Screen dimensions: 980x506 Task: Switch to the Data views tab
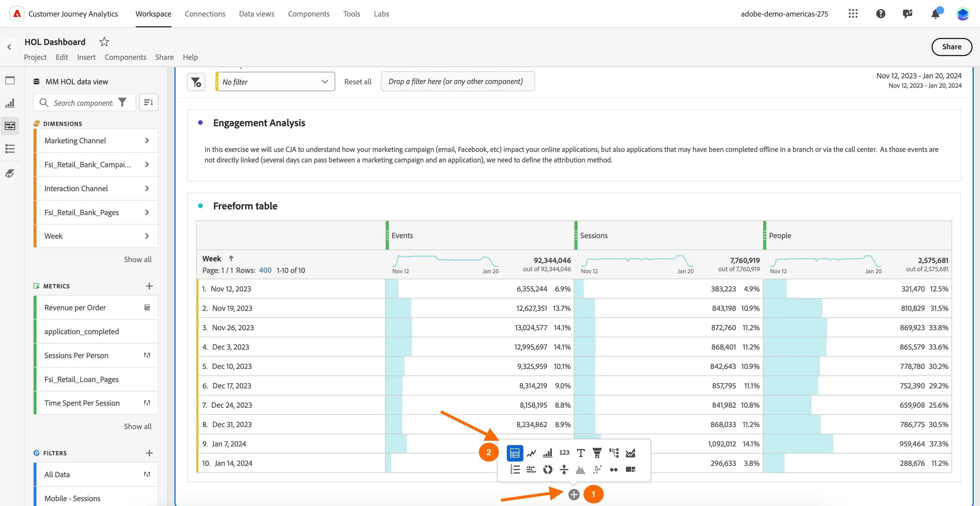(257, 14)
